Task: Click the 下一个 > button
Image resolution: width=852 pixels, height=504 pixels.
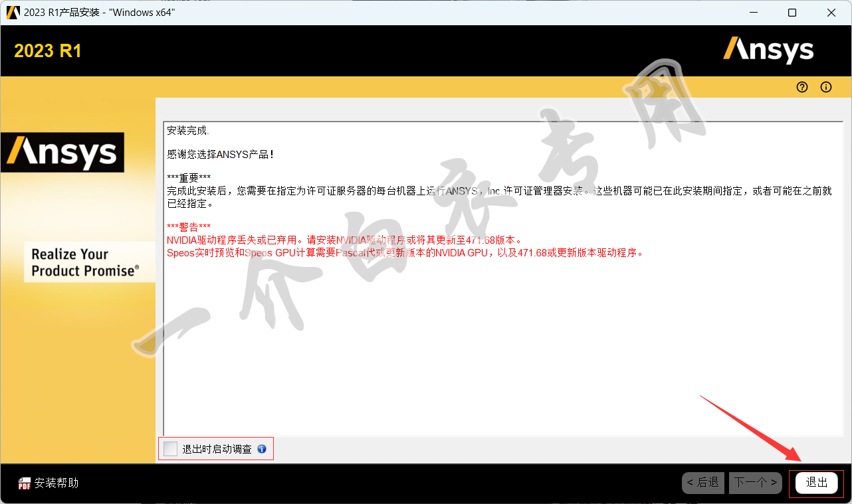Action: 755,483
